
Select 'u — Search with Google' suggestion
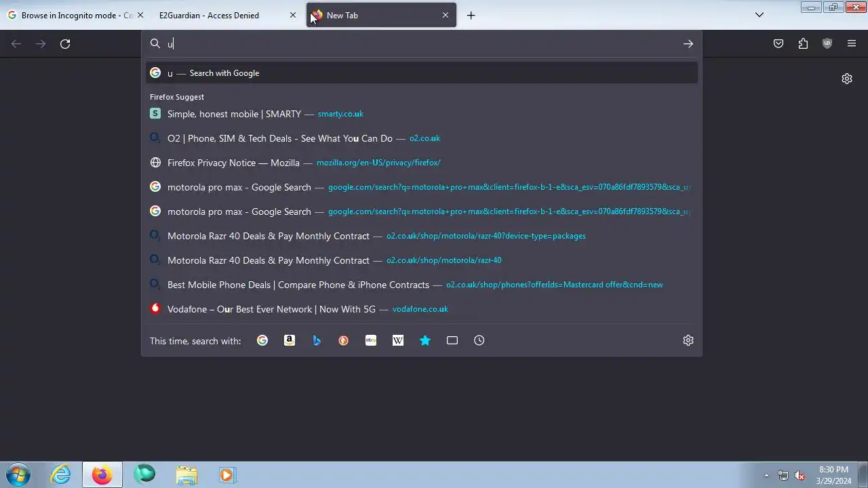click(x=422, y=73)
